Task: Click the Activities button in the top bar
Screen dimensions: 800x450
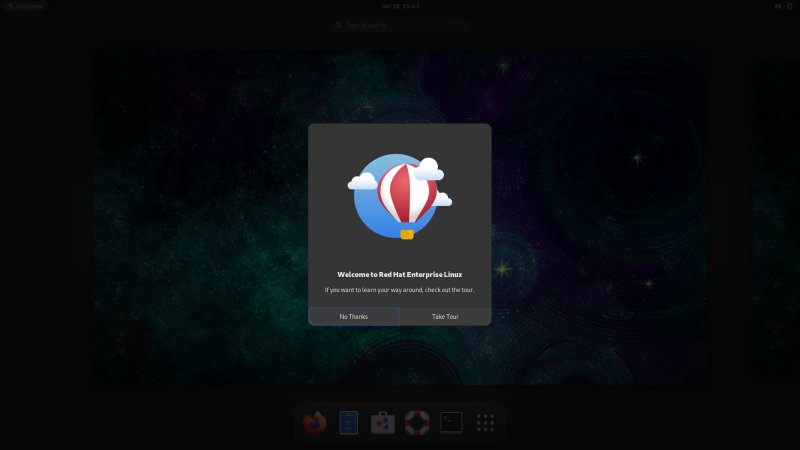Action: click(x=25, y=6)
